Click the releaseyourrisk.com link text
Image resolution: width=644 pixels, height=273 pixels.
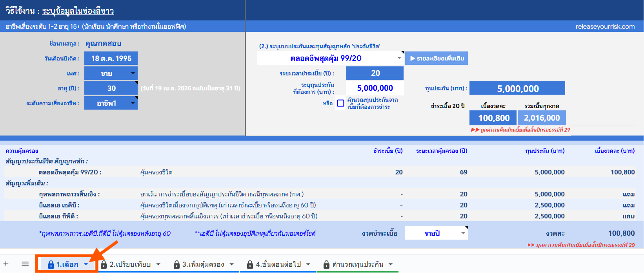point(605,27)
